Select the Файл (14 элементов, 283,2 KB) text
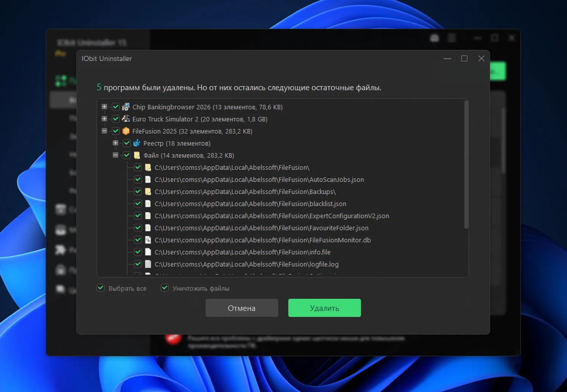 click(x=189, y=156)
